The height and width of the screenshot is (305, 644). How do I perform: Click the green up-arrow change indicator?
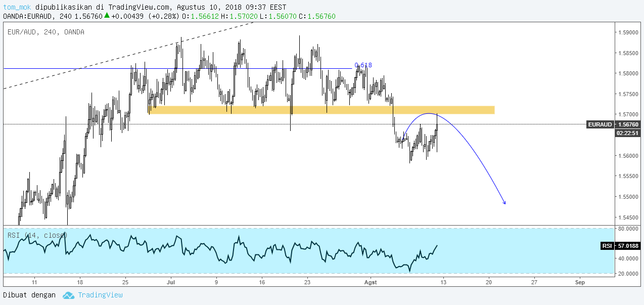click(x=107, y=16)
